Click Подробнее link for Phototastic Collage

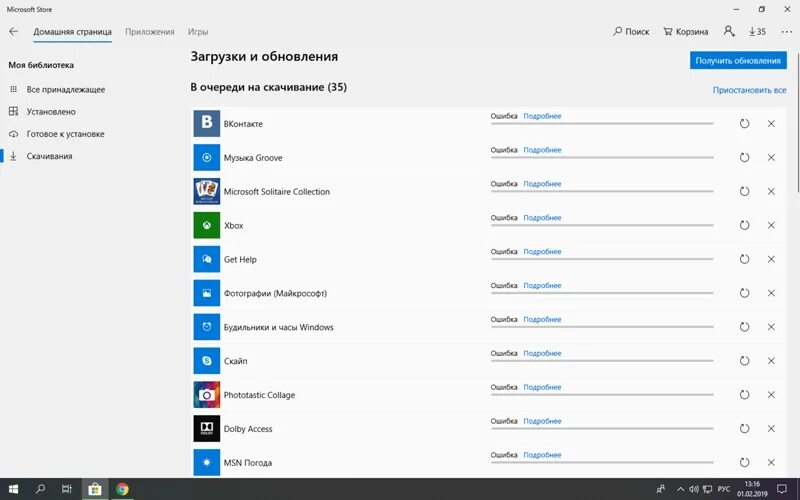(x=542, y=387)
